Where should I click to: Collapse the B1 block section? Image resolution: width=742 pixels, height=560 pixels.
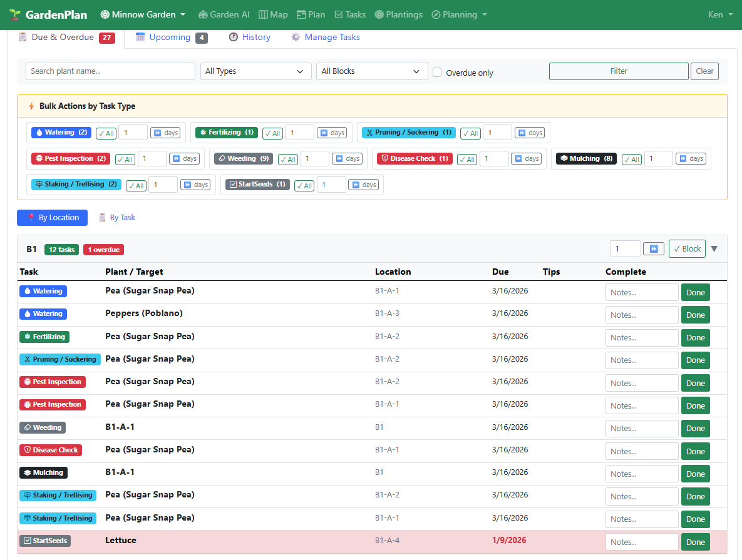(x=714, y=248)
